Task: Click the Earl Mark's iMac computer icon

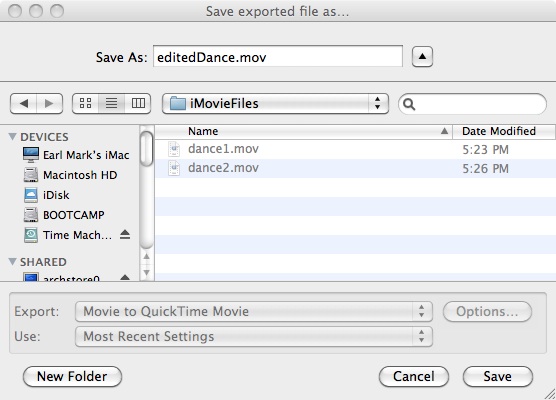Action: pos(31,155)
